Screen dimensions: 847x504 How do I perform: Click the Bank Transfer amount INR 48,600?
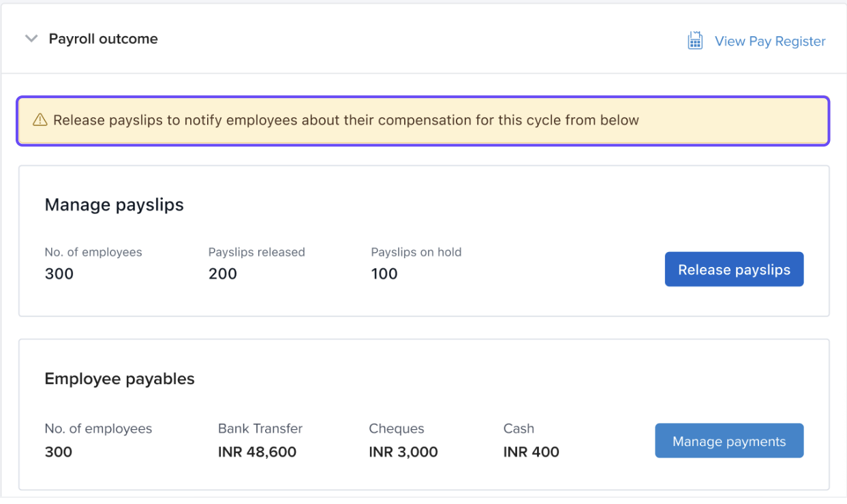coord(257,452)
